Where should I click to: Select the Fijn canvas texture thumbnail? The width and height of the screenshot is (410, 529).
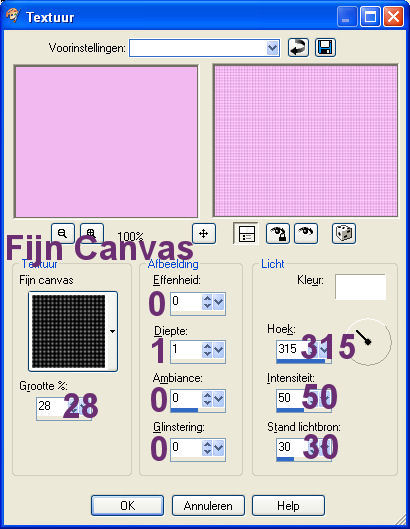69,331
